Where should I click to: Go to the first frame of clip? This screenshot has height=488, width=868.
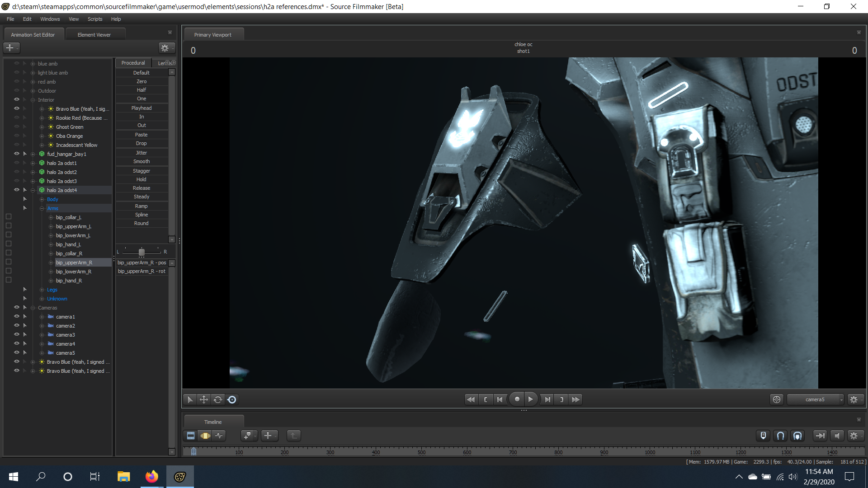pos(486,399)
